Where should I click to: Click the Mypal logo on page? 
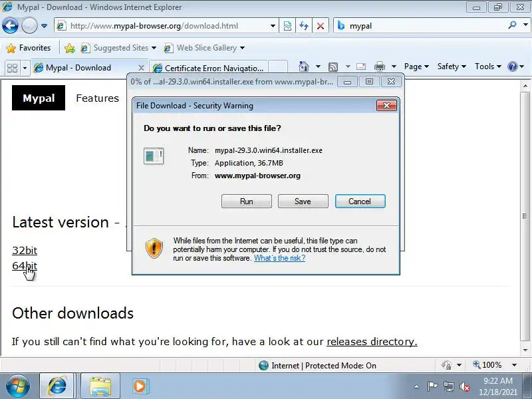(39, 98)
